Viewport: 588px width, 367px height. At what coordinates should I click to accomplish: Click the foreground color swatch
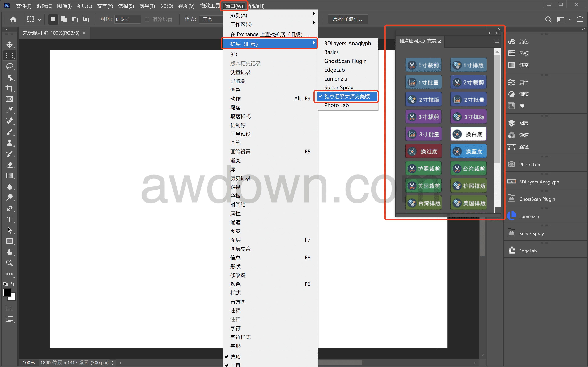tap(7, 292)
